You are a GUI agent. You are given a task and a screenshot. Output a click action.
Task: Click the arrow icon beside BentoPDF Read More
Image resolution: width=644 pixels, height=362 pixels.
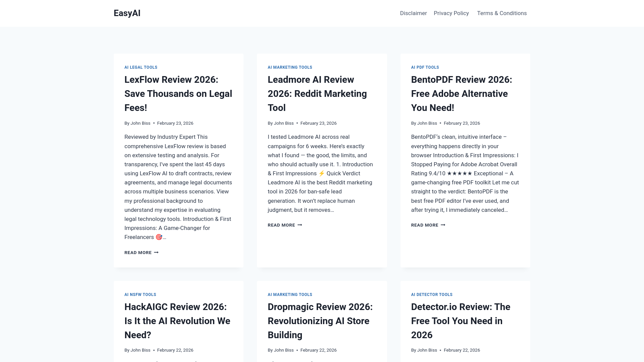[x=443, y=225]
